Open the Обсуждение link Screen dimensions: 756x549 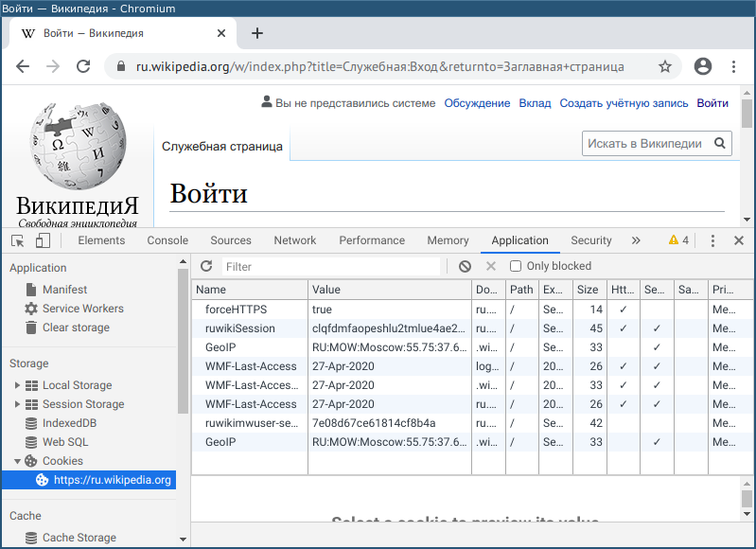[477, 103]
